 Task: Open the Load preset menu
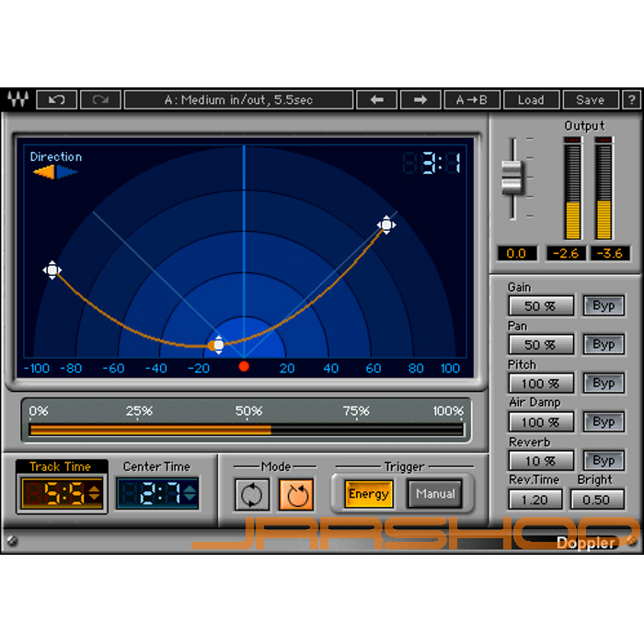pyautogui.click(x=530, y=99)
